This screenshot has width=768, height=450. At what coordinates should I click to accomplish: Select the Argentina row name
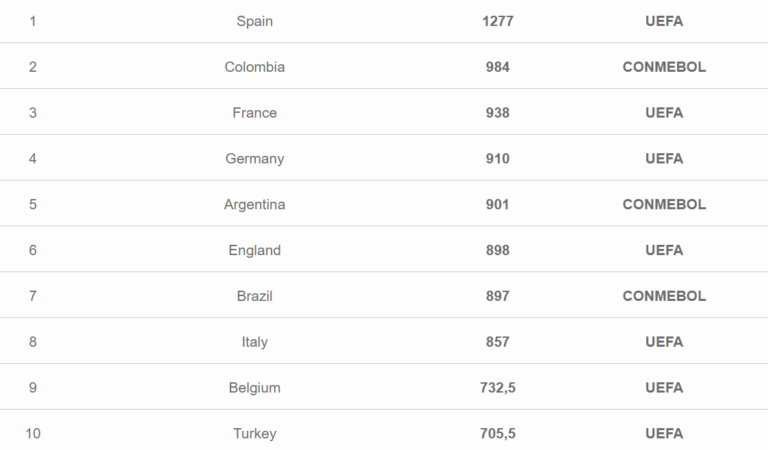point(254,204)
